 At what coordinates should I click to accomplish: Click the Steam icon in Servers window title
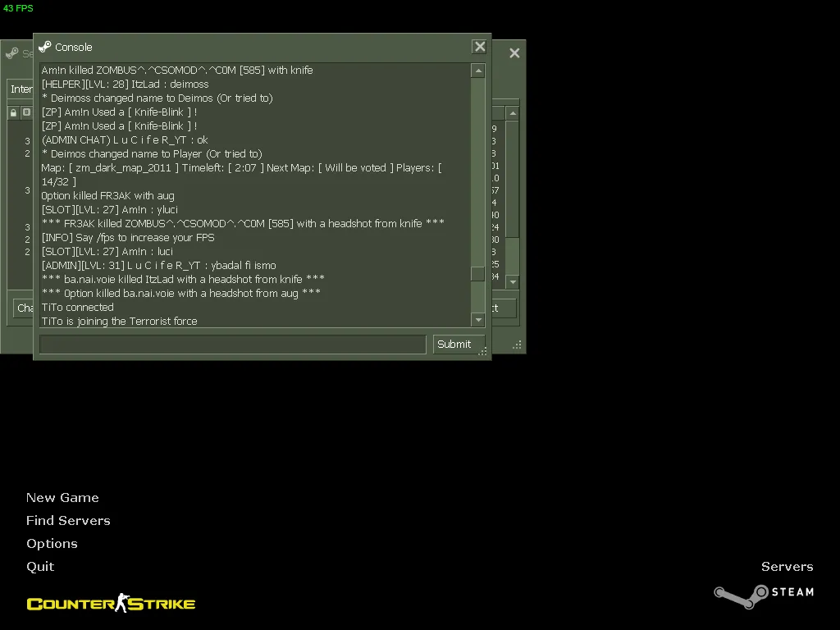[x=11, y=53]
